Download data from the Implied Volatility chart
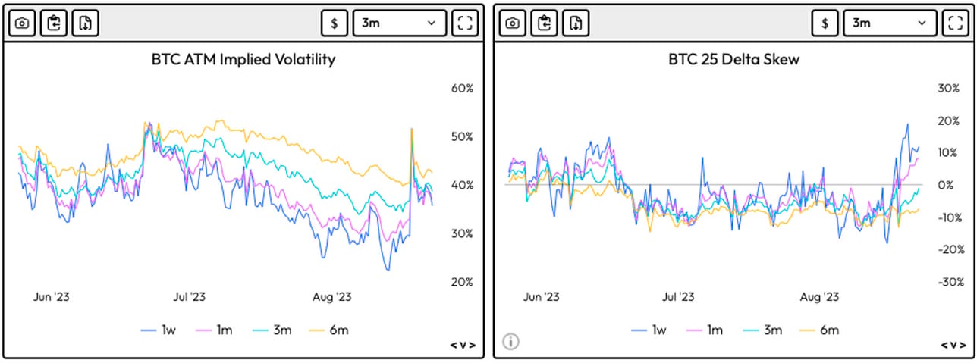 pyautogui.click(x=86, y=23)
